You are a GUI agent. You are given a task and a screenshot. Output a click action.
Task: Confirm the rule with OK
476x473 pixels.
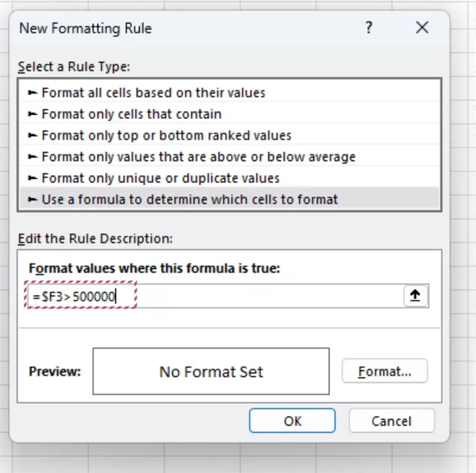click(x=292, y=421)
